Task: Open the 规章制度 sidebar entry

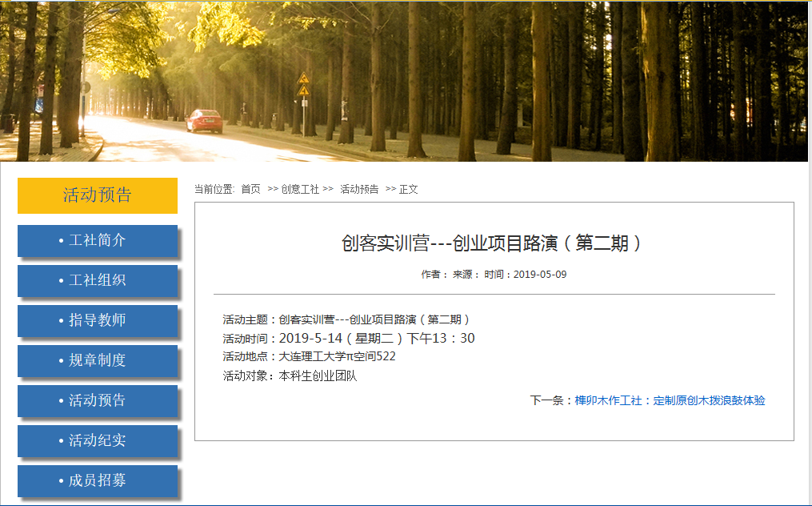Action: [x=97, y=360]
